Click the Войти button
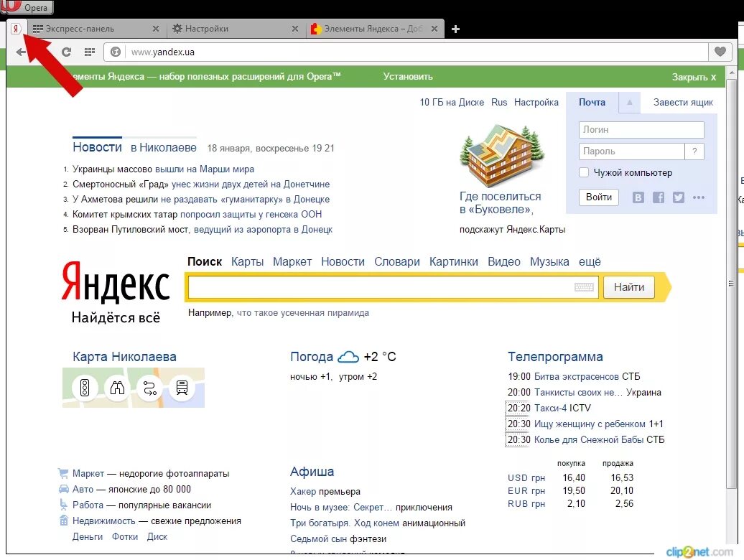This screenshot has height=560, width=744. pyautogui.click(x=599, y=197)
